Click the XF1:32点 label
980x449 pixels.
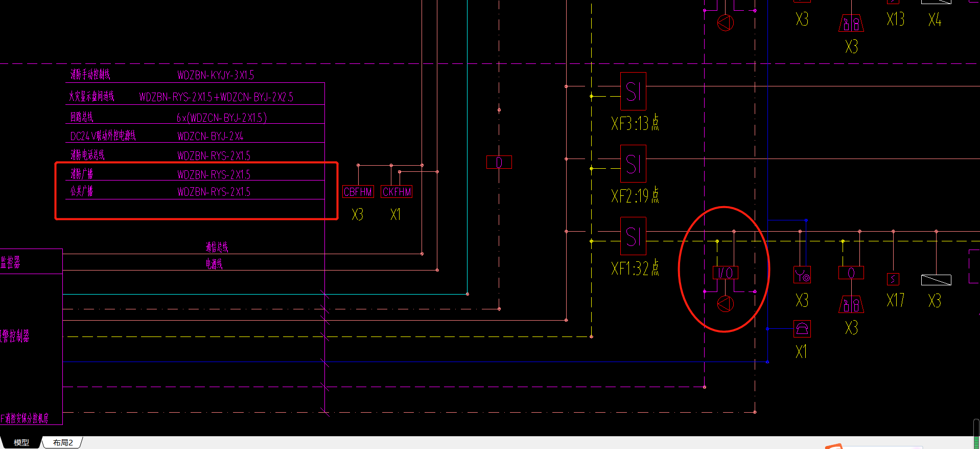(635, 268)
